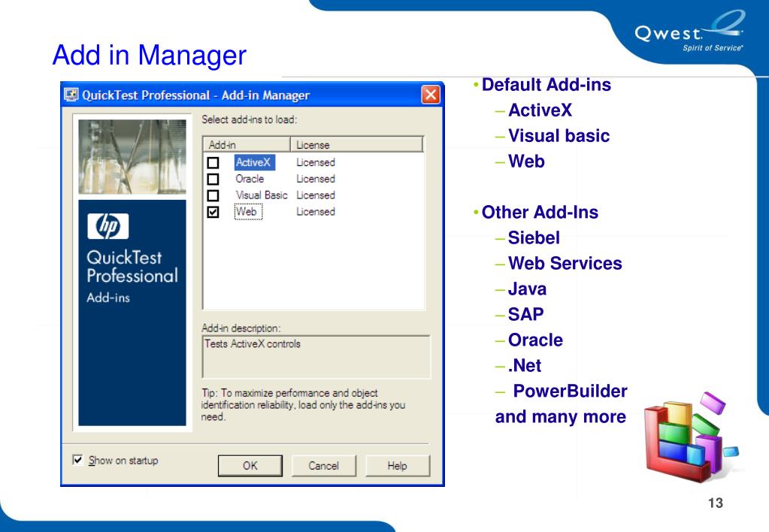Click the slide page number 13
The height and width of the screenshot is (532, 769).
click(x=715, y=503)
